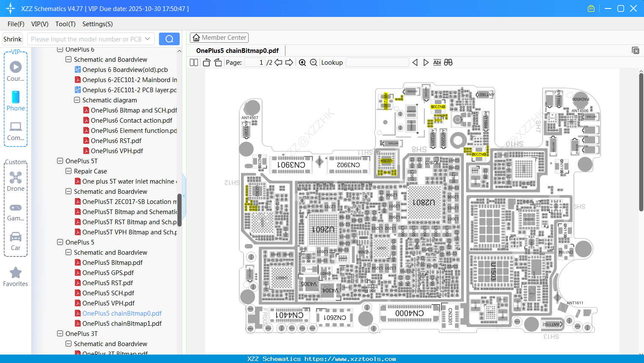The width and height of the screenshot is (644, 363).
Task: Open OnePlus5 RST.pdf
Action: (x=107, y=283)
